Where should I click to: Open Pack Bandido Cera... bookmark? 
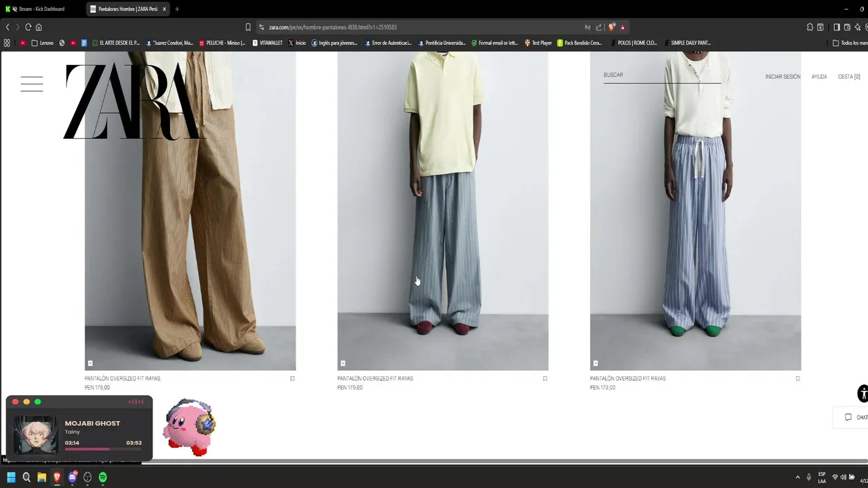tap(580, 43)
